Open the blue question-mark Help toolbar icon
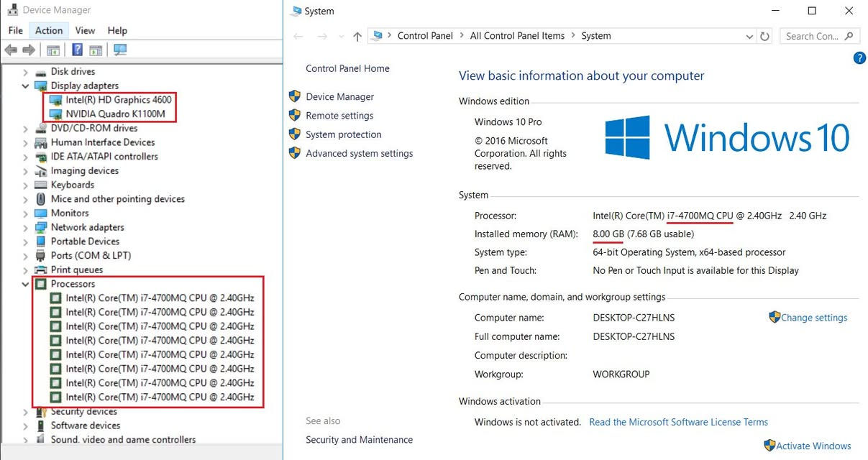This screenshot has width=868, height=460. (x=77, y=50)
